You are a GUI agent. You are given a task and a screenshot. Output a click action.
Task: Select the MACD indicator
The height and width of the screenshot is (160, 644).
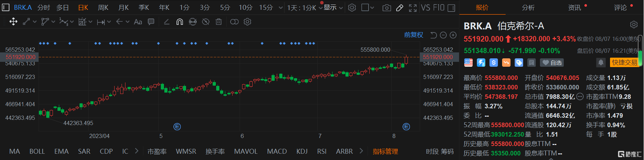[277, 151]
